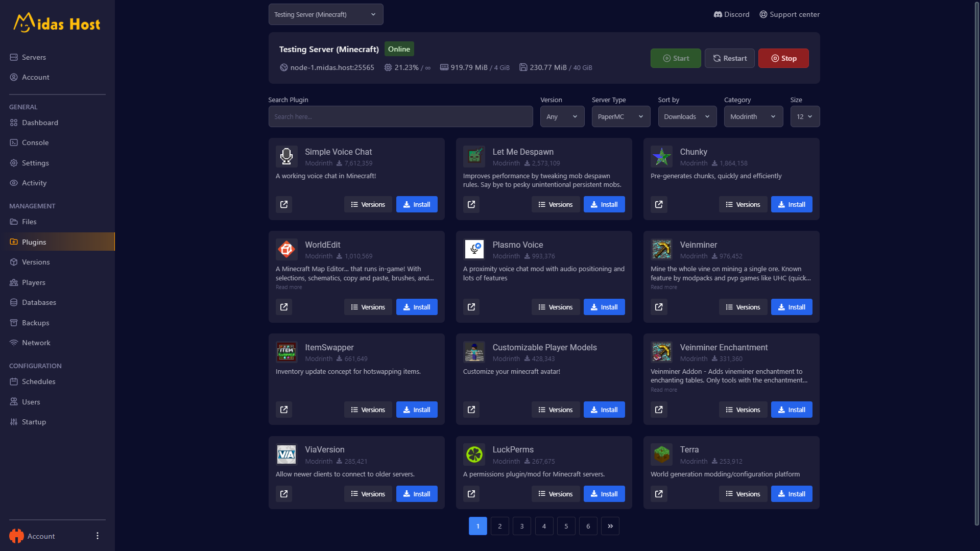
Task: Expand Veinminer description with Read more
Action: [x=664, y=287]
